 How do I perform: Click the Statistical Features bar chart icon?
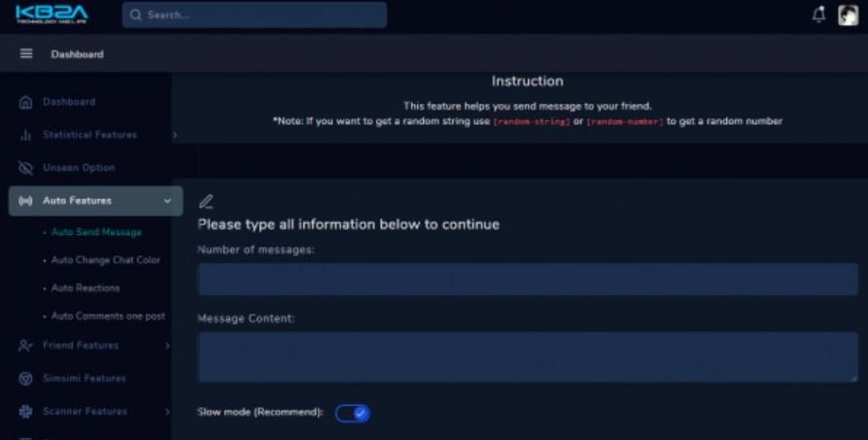(x=25, y=135)
